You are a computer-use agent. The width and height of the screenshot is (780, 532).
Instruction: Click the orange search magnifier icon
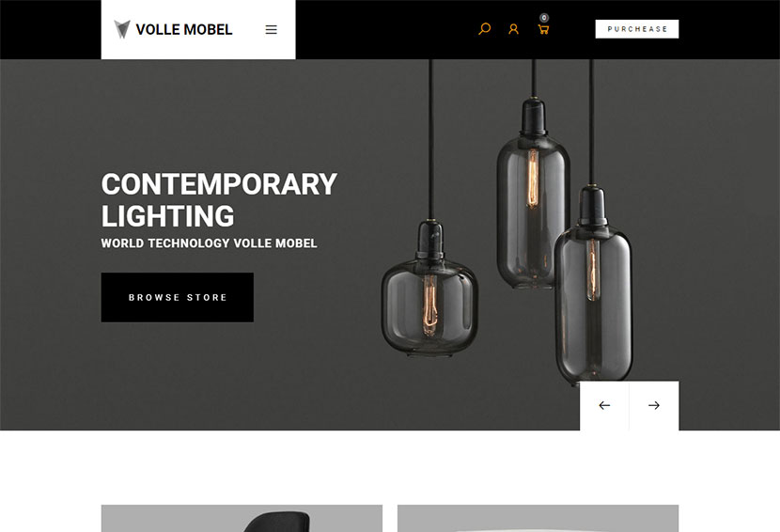485,29
